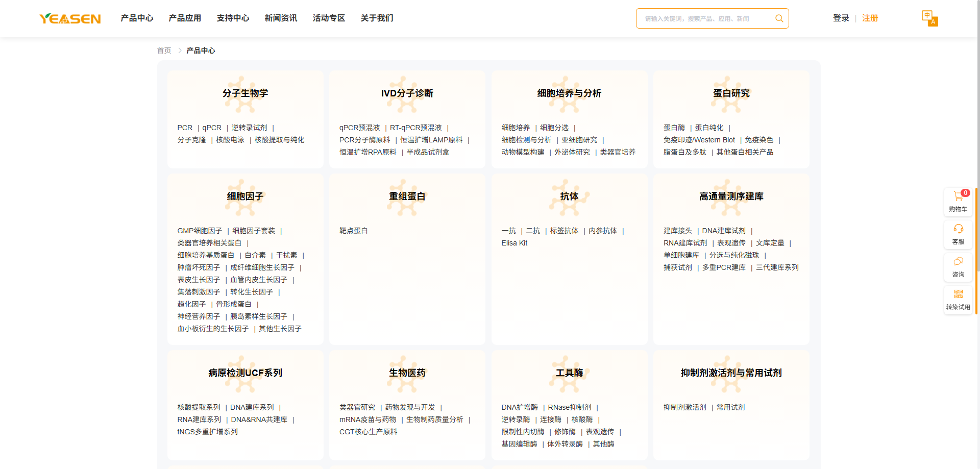Image resolution: width=980 pixels, height=469 pixels.
Task: Open the 生物医药 category heading
Action: point(407,373)
